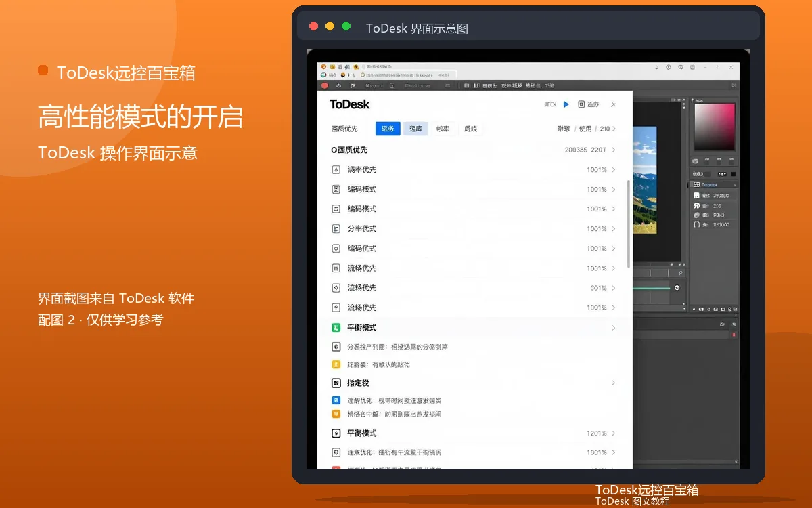Open 分率优式 row via its chevron
The image size is (812, 508).
(x=614, y=229)
